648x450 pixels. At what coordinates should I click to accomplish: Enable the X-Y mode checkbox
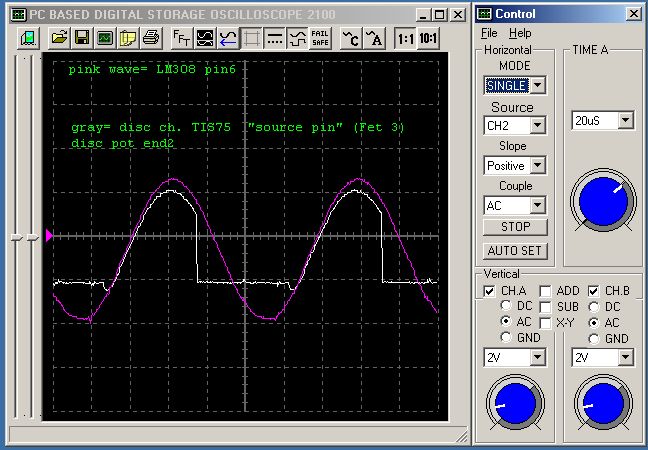(x=546, y=323)
